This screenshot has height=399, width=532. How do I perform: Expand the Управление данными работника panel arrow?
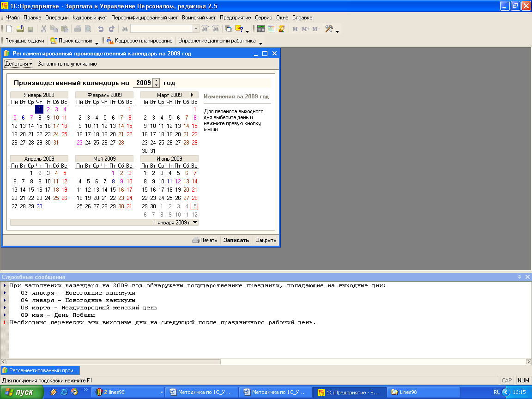coord(260,43)
